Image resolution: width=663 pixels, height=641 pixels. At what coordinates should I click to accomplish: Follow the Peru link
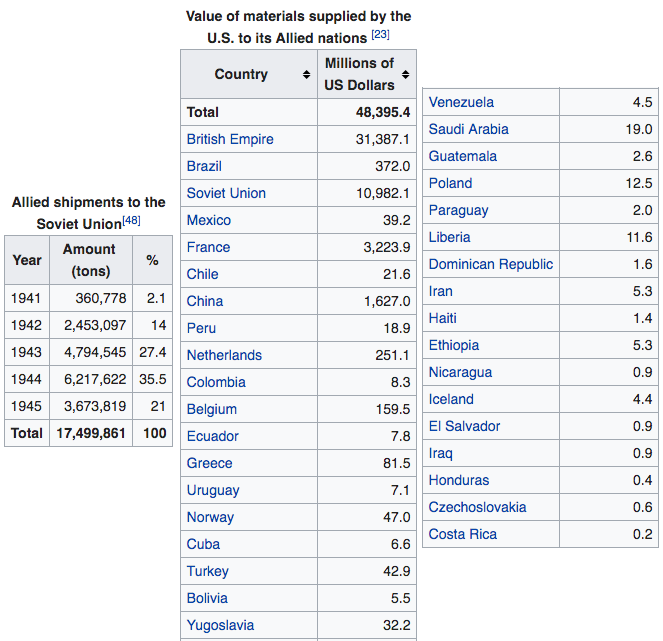click(x=201, y=329)
